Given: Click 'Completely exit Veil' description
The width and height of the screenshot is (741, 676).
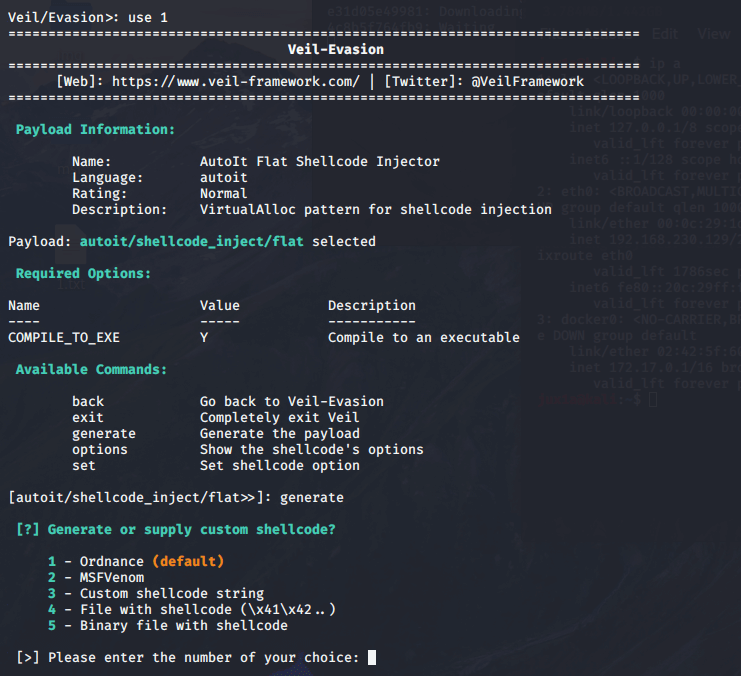Looking at the screenshot, I should 279,418.
